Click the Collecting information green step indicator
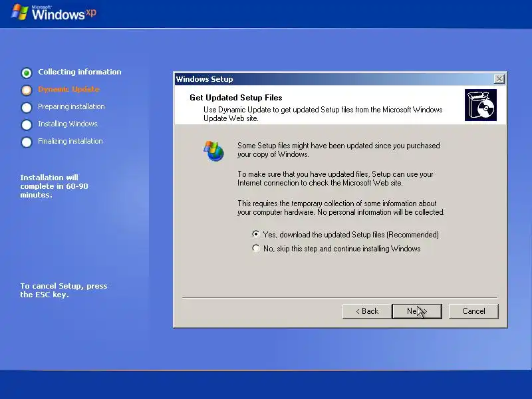Screen dimensions: 532x399 pyautogui.click(x=27, y=72)
